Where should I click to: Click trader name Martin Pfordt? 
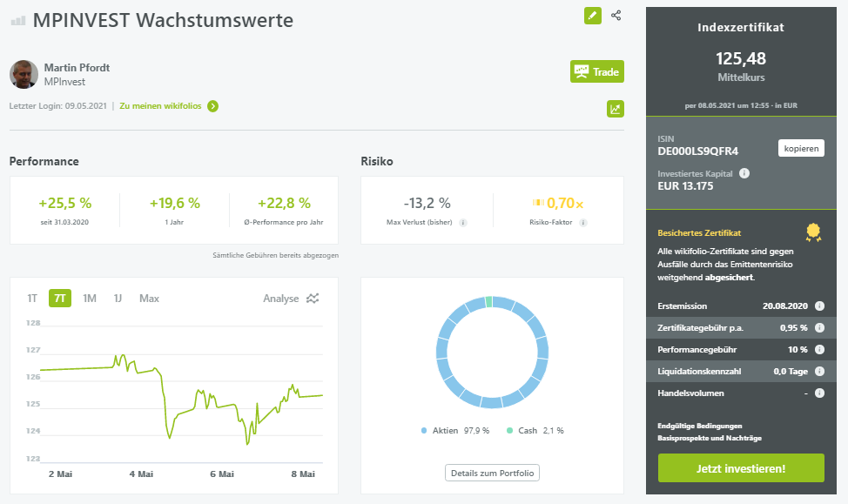[x=77, y=68]
